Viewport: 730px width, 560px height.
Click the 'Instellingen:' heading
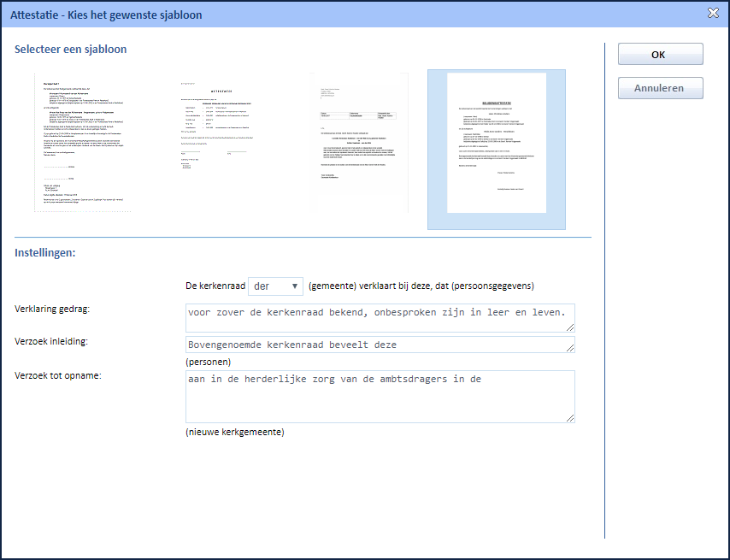pos(45,253)
